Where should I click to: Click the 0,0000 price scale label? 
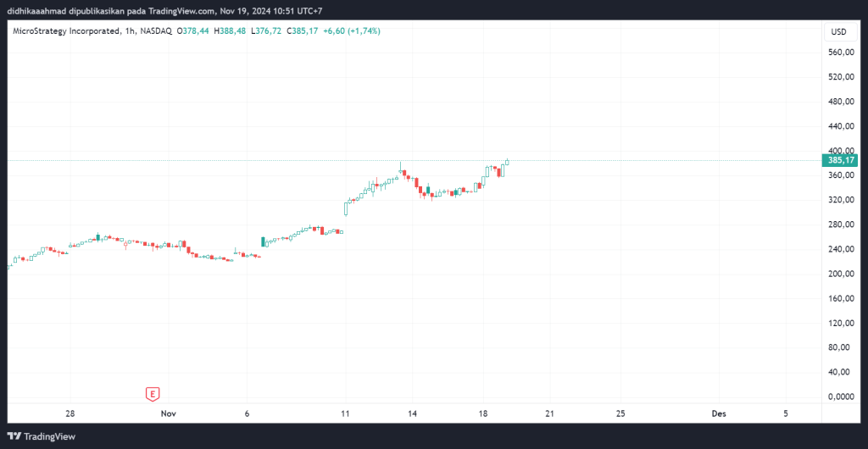coord(838,396)
